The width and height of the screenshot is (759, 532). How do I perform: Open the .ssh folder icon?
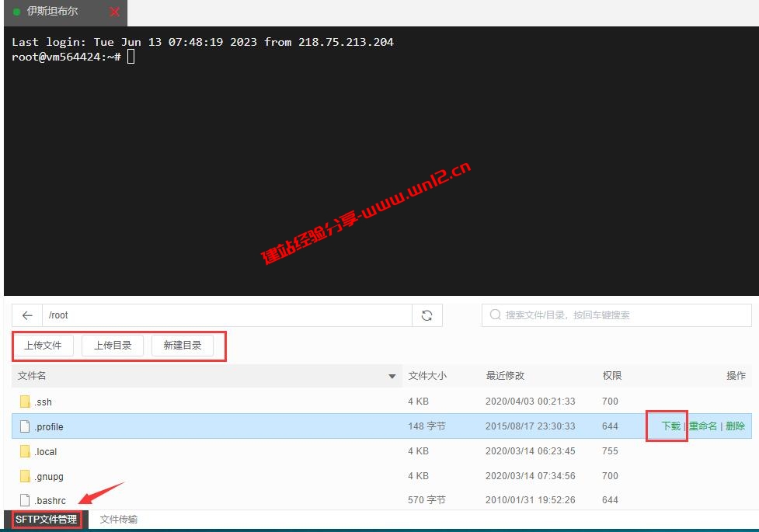[x=26, y=402]
